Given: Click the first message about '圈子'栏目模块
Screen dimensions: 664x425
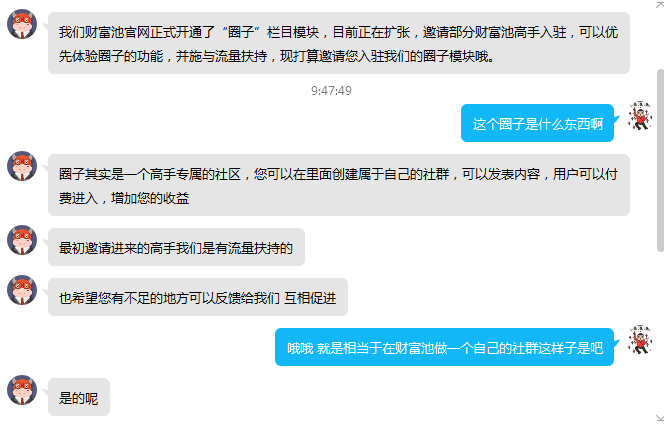Looking at the screenshot, I should pyautogui.click(x=339, y=43).
